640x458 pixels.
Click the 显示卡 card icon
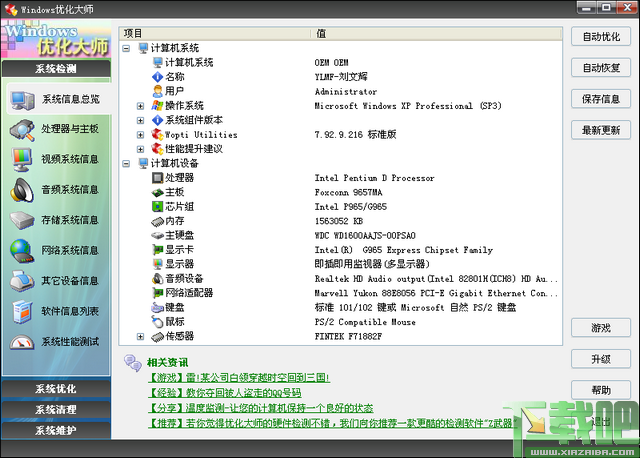(158, 250)
